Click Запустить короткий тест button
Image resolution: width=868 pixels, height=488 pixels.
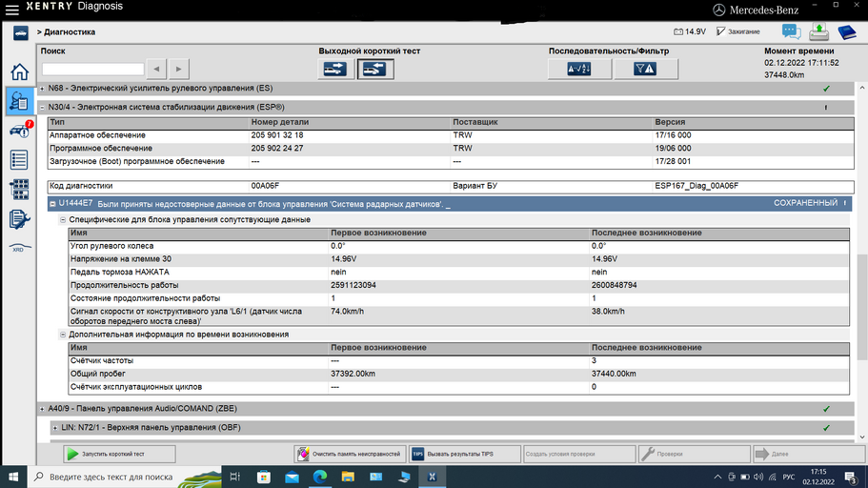(119, 455)
